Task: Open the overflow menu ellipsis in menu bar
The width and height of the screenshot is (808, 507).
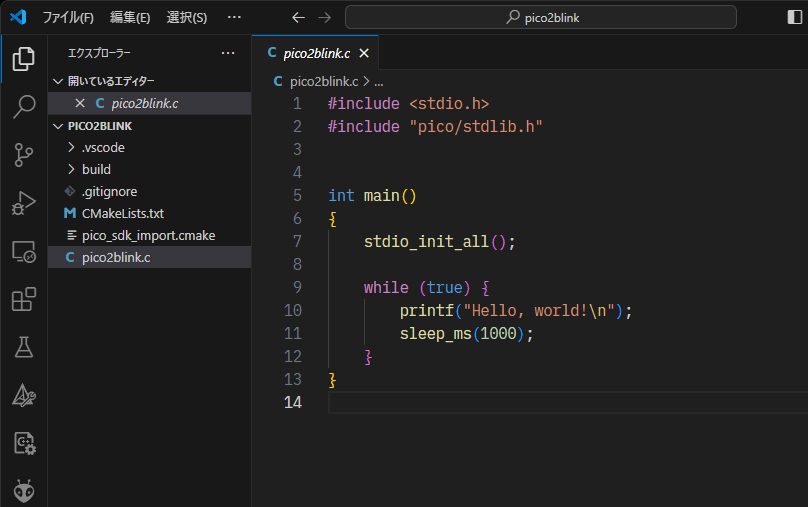Action: pyautogui.click(x=234, y=17)
